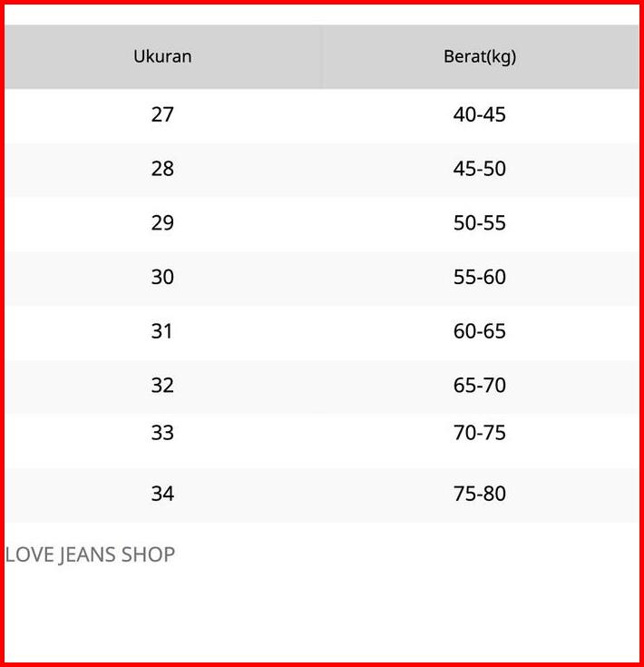The image size is (644, 667).
Task: Click the 40-45 weight range
Action: [480, 115]
